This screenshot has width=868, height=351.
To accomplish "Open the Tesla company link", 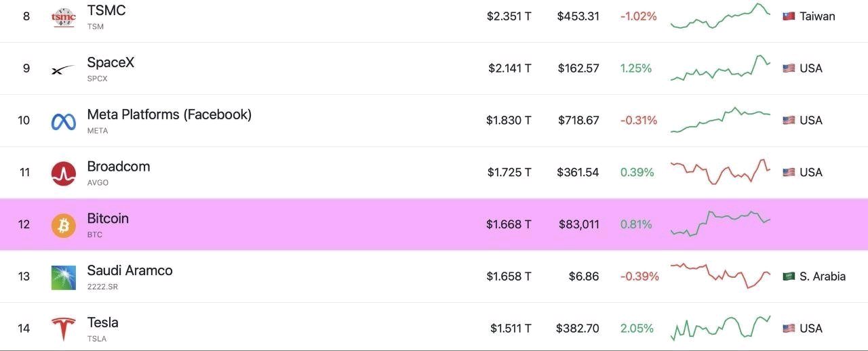I will [102, 323].
